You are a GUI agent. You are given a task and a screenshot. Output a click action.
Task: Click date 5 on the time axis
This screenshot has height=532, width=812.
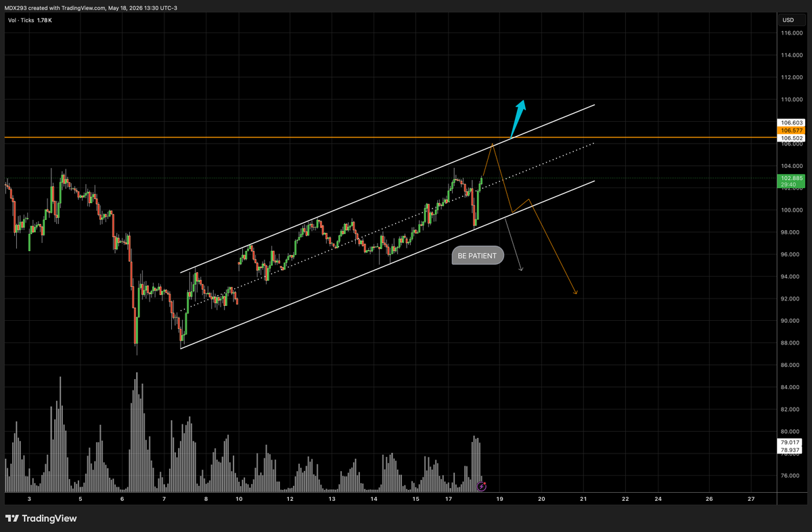click(x=81, y=499)
